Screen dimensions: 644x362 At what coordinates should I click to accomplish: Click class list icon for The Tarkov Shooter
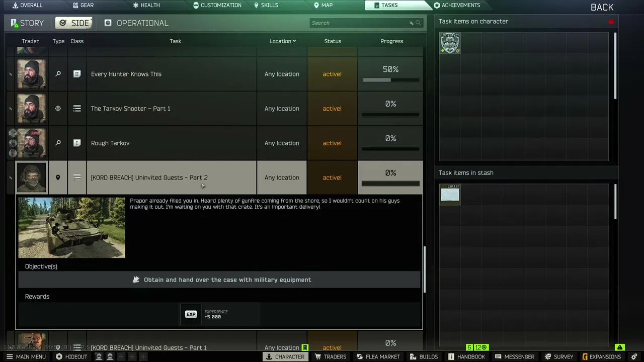(x=77, y=109)
